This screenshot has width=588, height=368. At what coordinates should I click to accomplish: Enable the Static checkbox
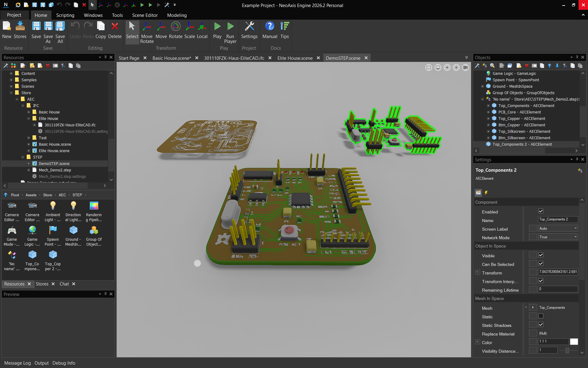[541, 316]
